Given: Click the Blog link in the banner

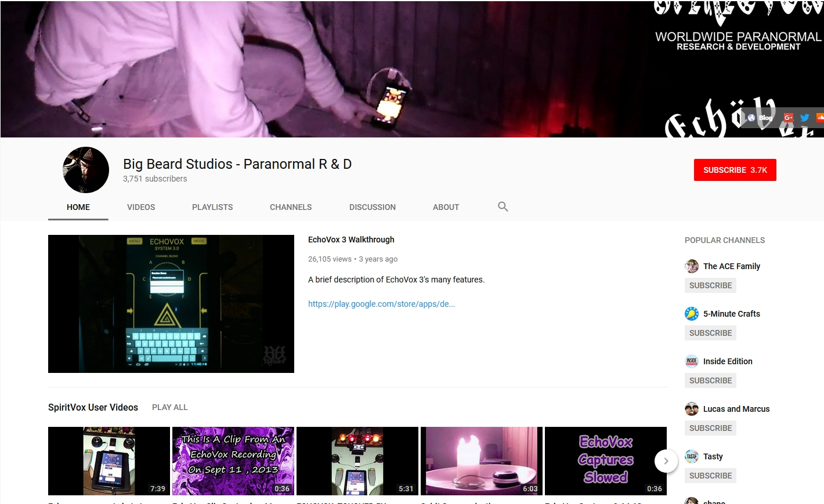Looking at the screenshot, I should (760, 118).
